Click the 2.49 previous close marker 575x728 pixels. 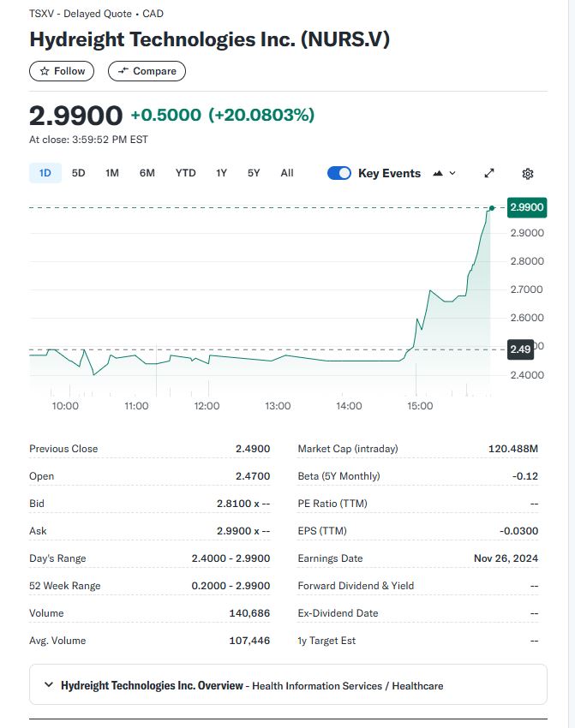tap(520, 349)
